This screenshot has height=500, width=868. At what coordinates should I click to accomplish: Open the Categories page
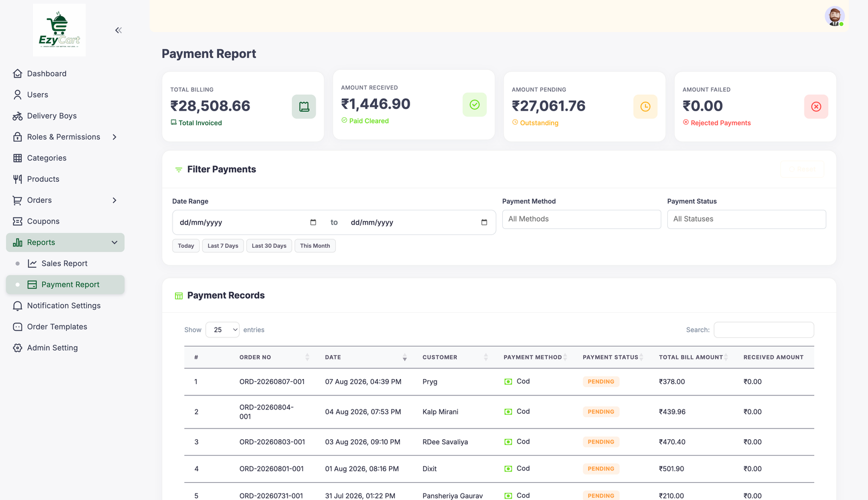tap(47, 158)
